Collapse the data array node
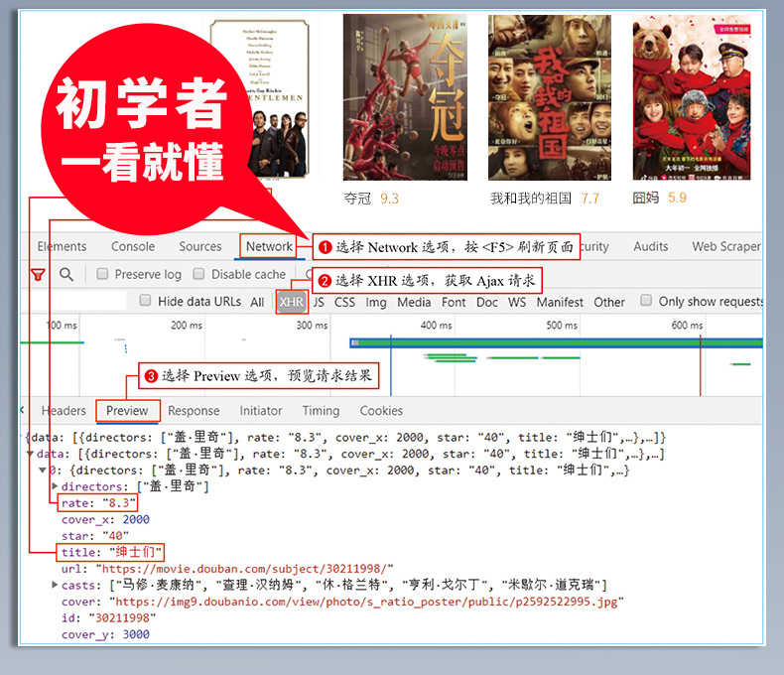Viewport: 784px width, 675px height. [31, 454]
